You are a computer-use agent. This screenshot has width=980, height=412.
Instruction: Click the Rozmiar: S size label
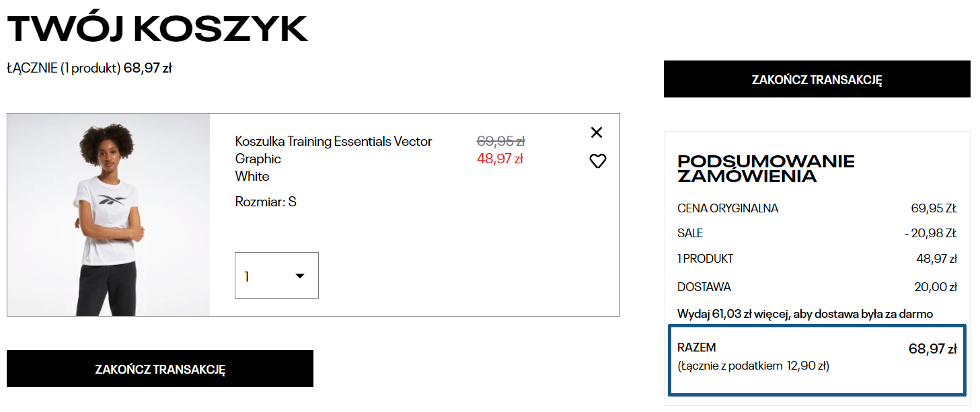point(266,202)
